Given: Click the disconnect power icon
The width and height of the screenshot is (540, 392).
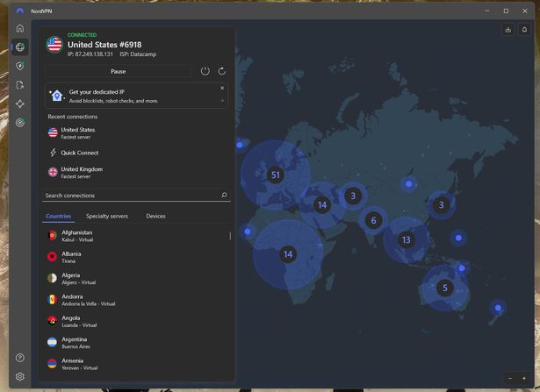Looking at the screenshot, I should 205,71.
